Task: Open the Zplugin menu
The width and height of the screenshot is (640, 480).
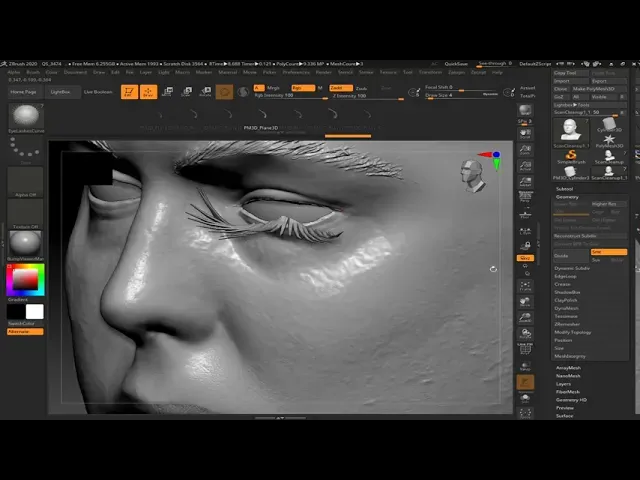Action: point(456,72)
